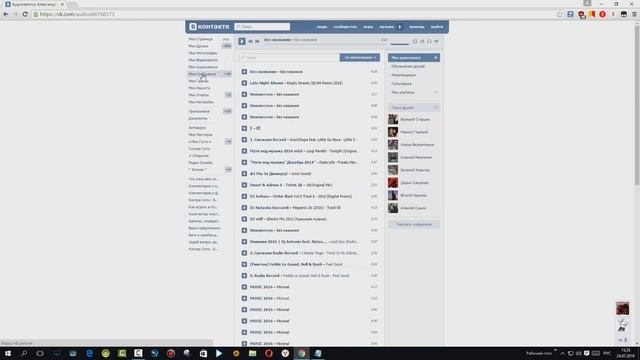Open the 'По исполнителям' dropdown
The image size is (640, 360).
[360, 58]
